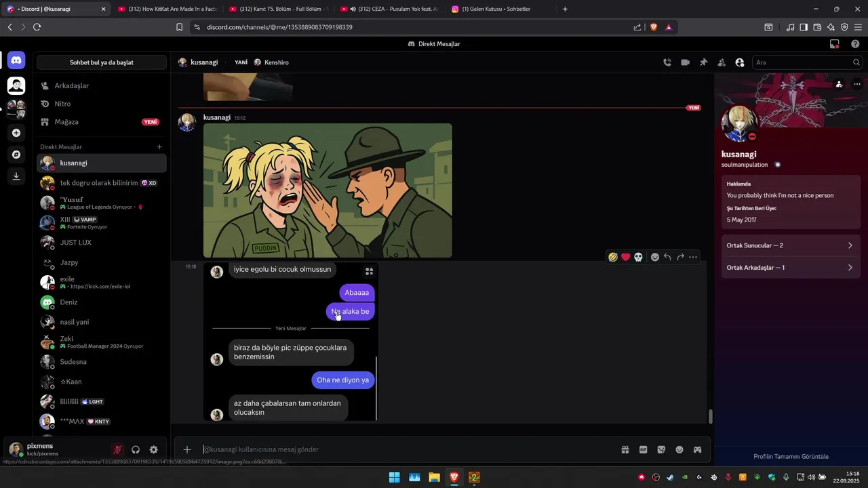Reply to the message arrow
This screenshot has height=488, width=868.
click(667, 257)
